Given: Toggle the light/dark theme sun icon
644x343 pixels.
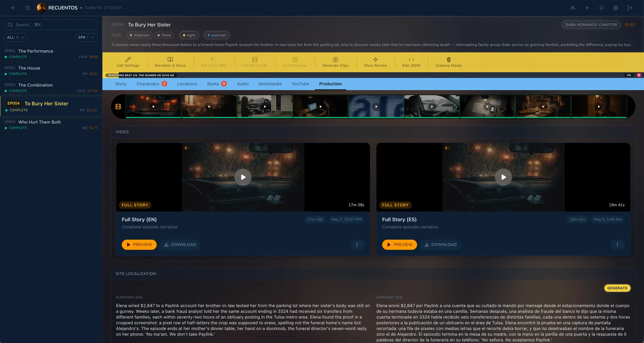Looking at the screenshot, I should (601, 8).
